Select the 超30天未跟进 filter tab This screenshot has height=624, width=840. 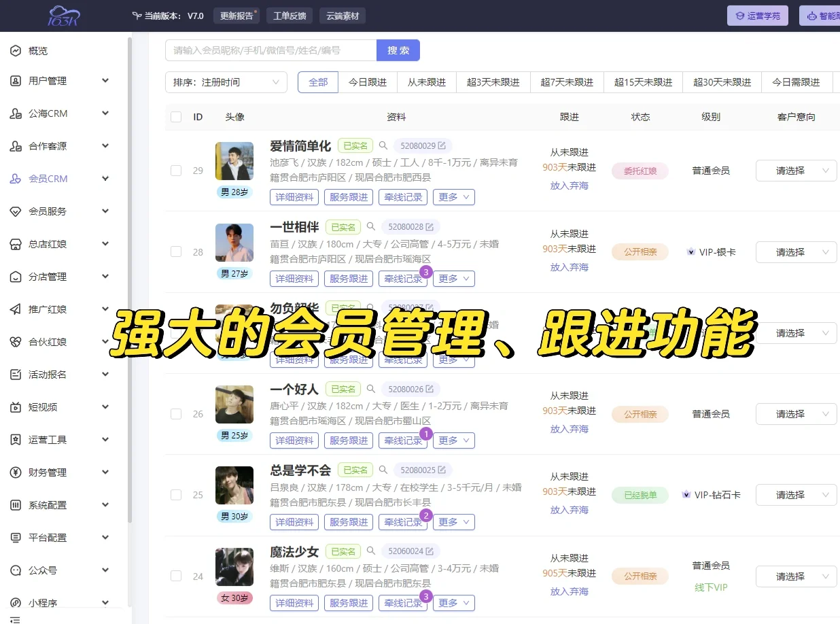point(722,82)
